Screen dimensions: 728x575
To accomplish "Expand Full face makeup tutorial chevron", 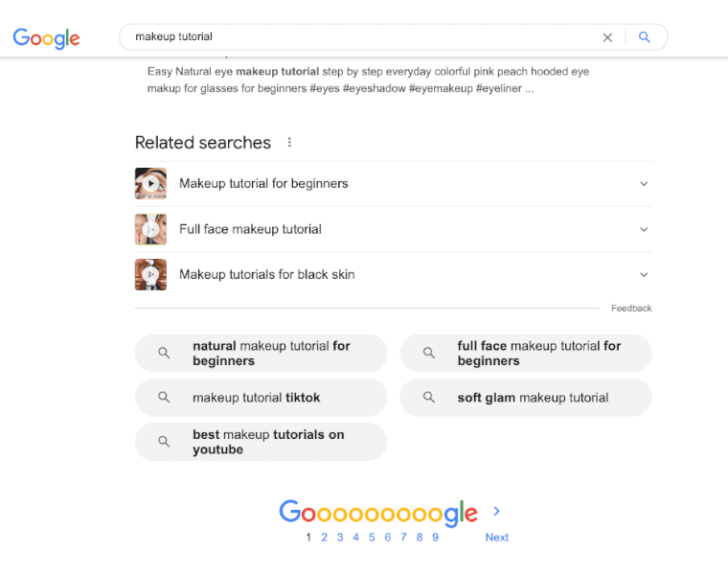I will [644, 229].
